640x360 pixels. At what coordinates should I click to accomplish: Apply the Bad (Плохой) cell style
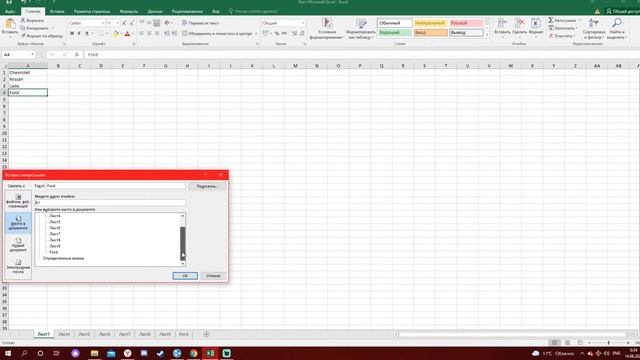point(466,23)
